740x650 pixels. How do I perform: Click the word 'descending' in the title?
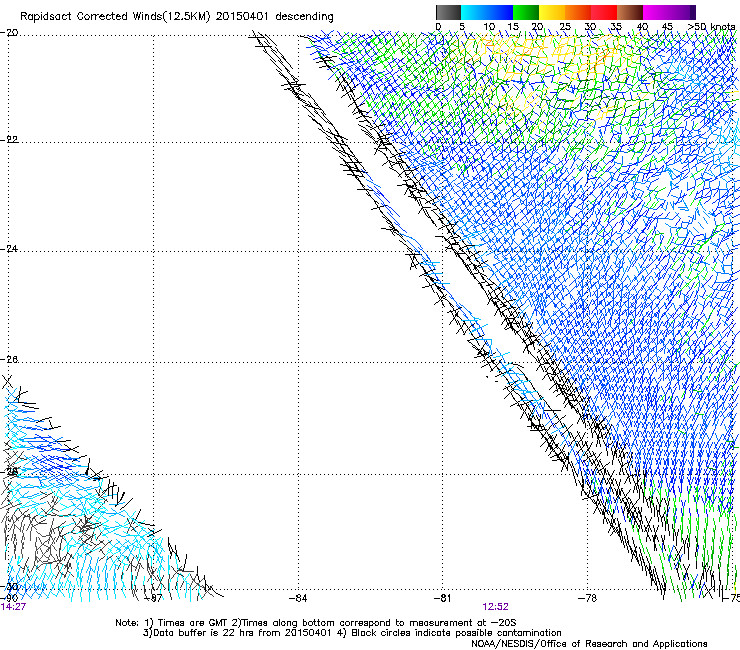point(304,17)
